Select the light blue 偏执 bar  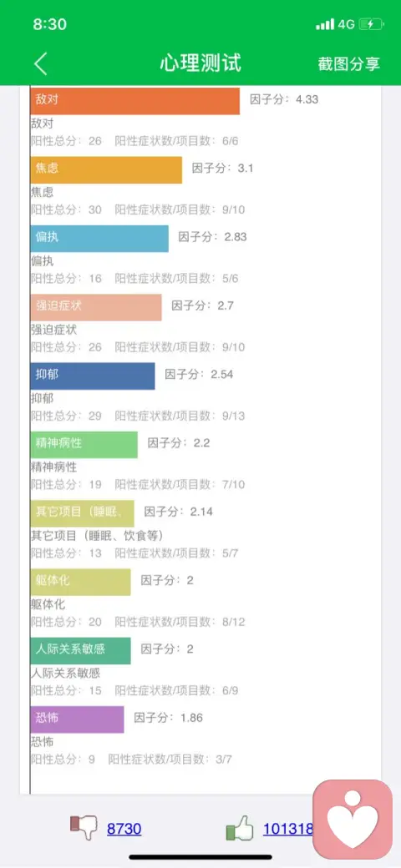click(x=99, y=238)
